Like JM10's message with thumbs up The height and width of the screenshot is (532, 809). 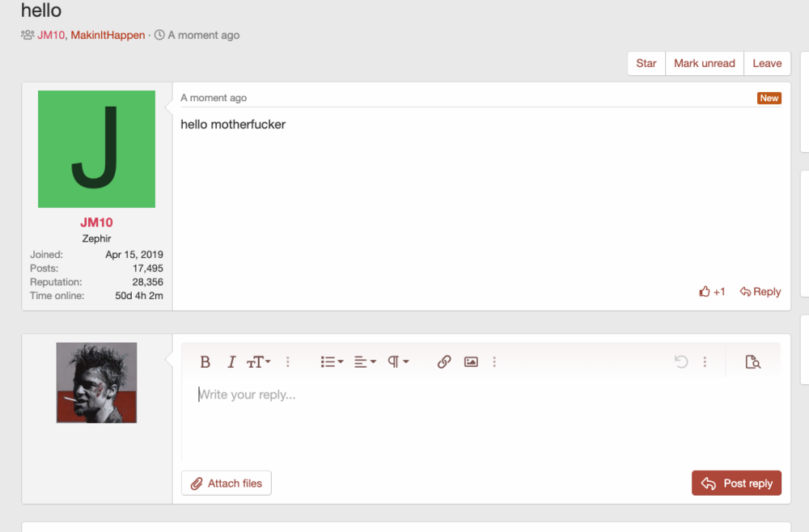pos(712,292)
